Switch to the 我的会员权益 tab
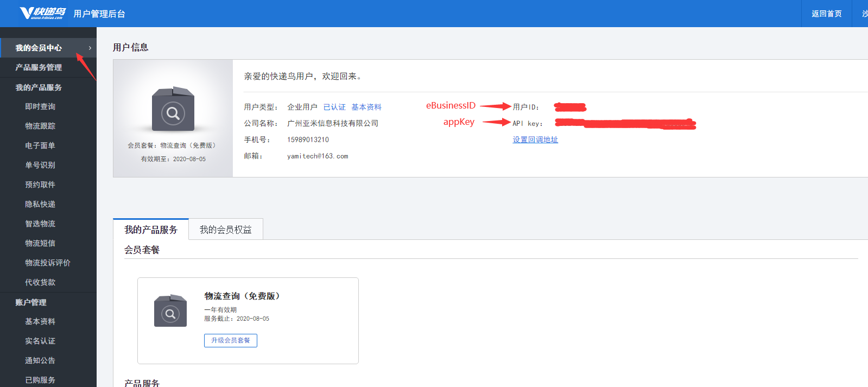 click(225, 230)
